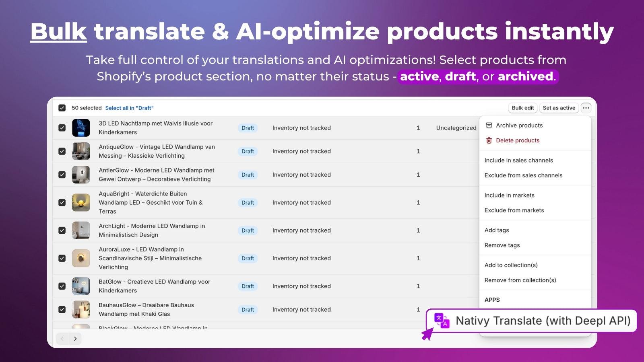Viewport: 644px width, 362px height.
Task: Open the 3D LED Nachtlamp whale thumbnail
Action: pyautogui.click(x=81, y=128)
